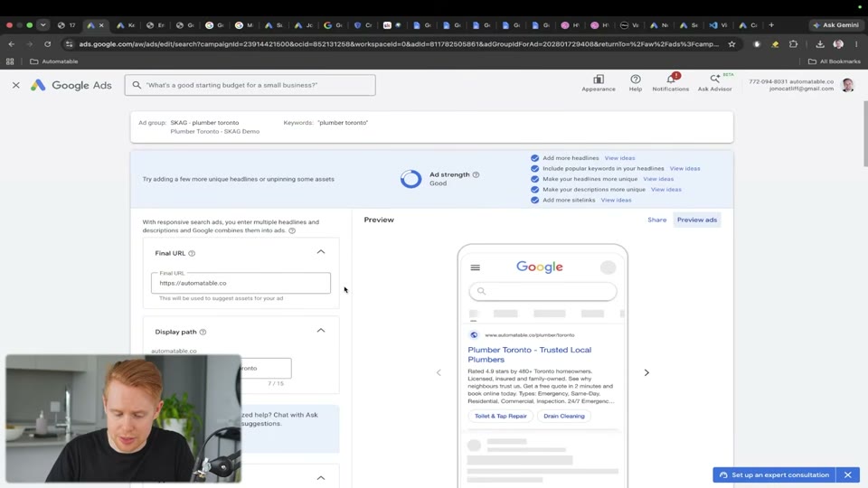Click the Share link in Preview

click(657, 221)
